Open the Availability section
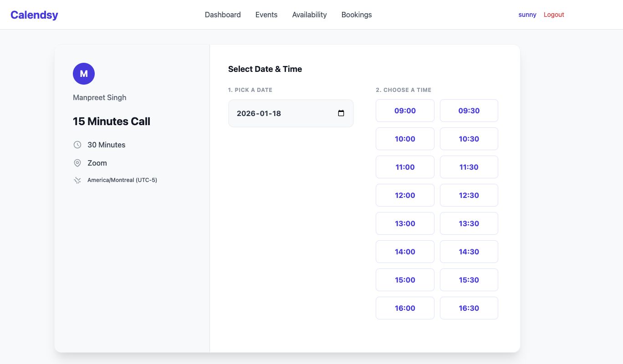Screen dimensions: 623x364 (310, 15)
